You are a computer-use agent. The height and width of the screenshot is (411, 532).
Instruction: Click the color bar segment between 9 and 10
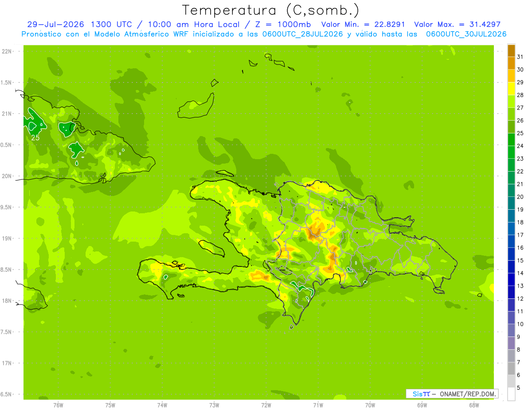point(511,330)
